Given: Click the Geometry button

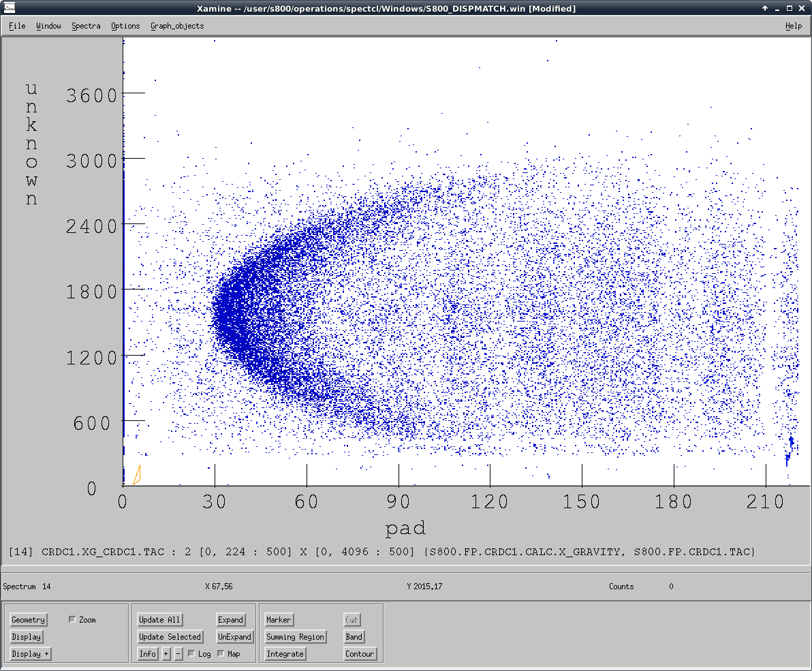Looking at the screenshot, I should [29, 620].
